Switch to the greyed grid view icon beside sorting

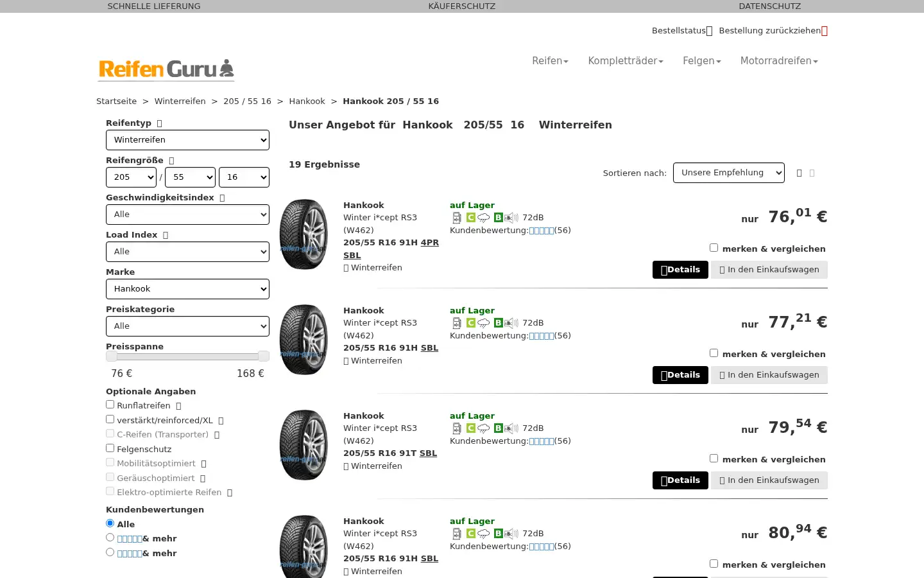[812, 173]
